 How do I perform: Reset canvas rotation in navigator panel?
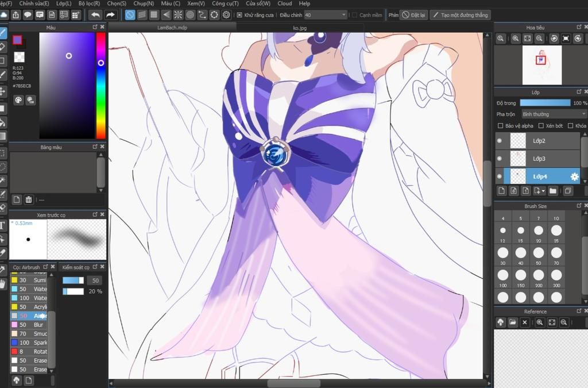(x=566, y=39)
